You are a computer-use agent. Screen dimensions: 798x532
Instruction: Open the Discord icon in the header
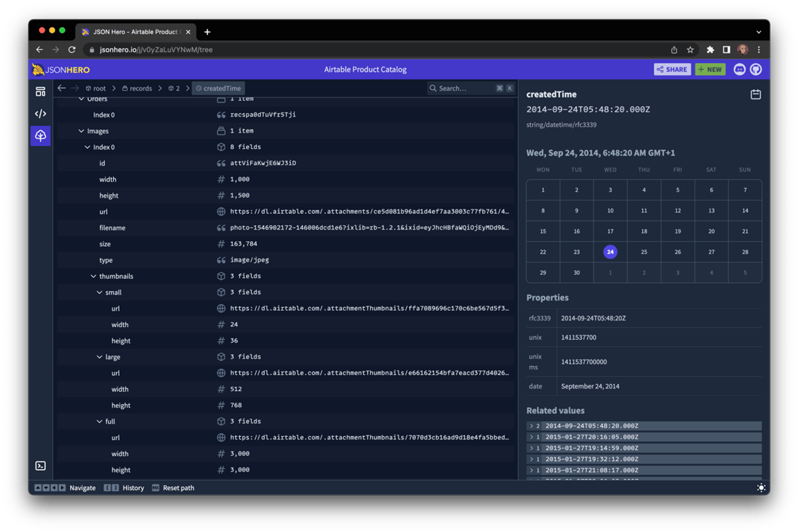coord(739,69)
